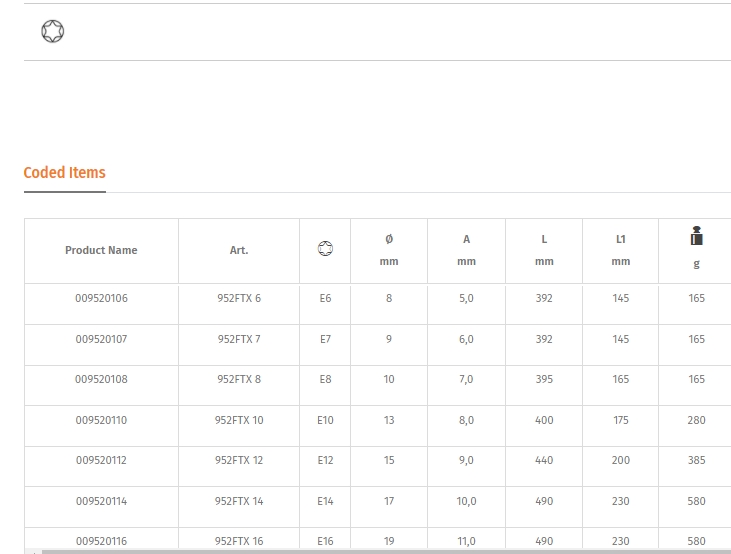Click the Ø mm diameter column header
The height and width of the screenshot is (554, 731).
pos(389,250)
